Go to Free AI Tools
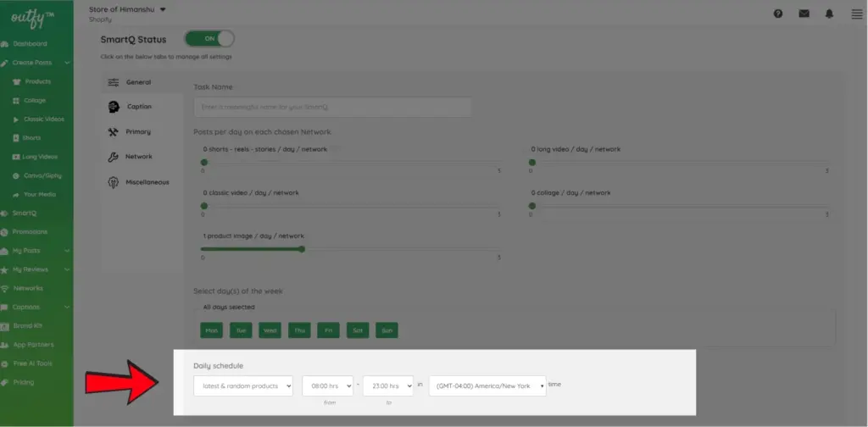 click(32, 363)
